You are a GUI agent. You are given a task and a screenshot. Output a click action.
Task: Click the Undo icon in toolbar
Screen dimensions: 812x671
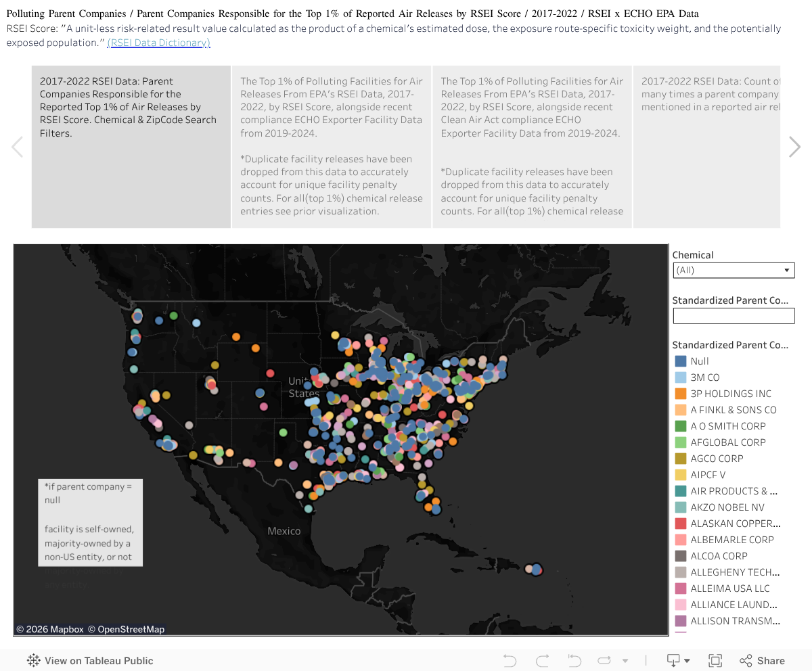(x=510, y=661)
